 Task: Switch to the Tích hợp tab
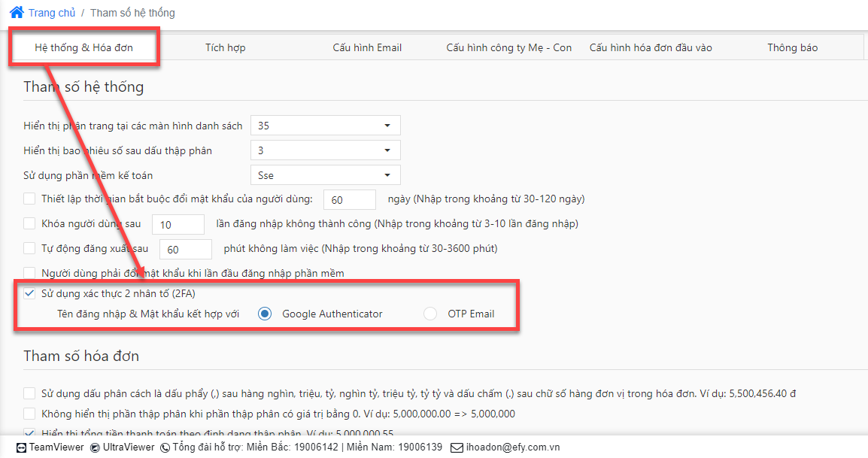click(226, 47)
